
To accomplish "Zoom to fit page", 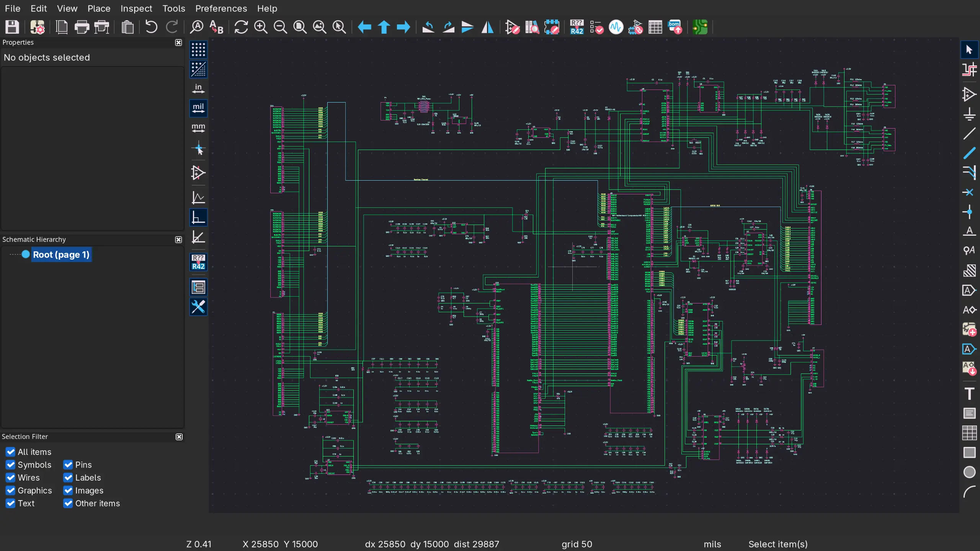I will click(300, 27).
